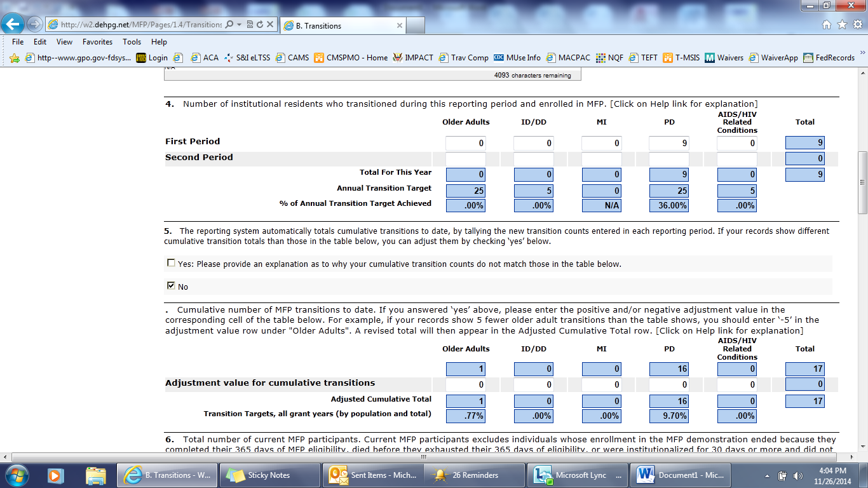Screen dimensions: 868x488
Task: Click the First Period PD field
Action: 669,143
